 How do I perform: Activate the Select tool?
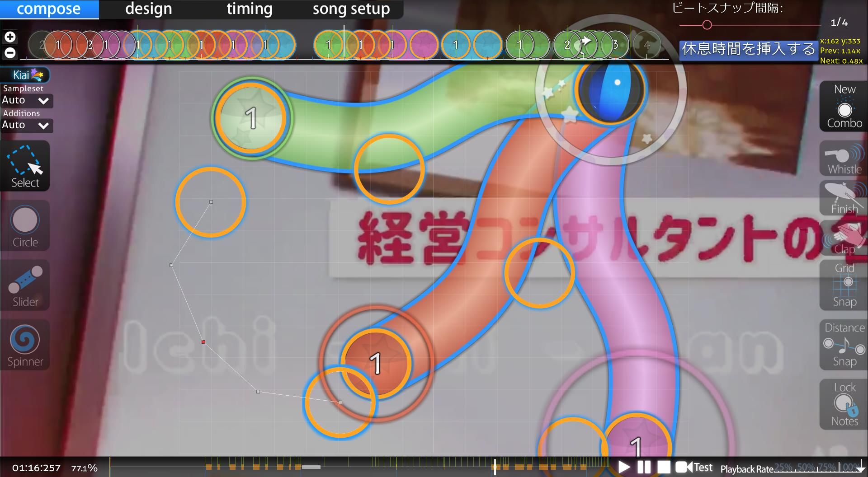click(x=25, y=166)
